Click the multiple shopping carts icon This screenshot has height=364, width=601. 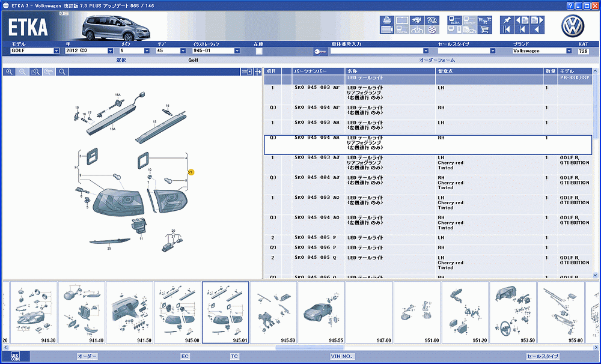click(485, 20)
